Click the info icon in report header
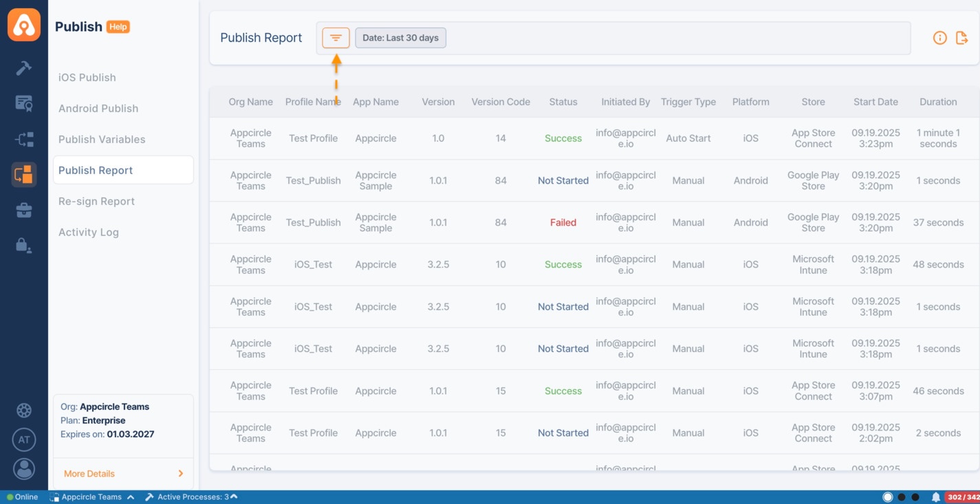 coord(939,38)
